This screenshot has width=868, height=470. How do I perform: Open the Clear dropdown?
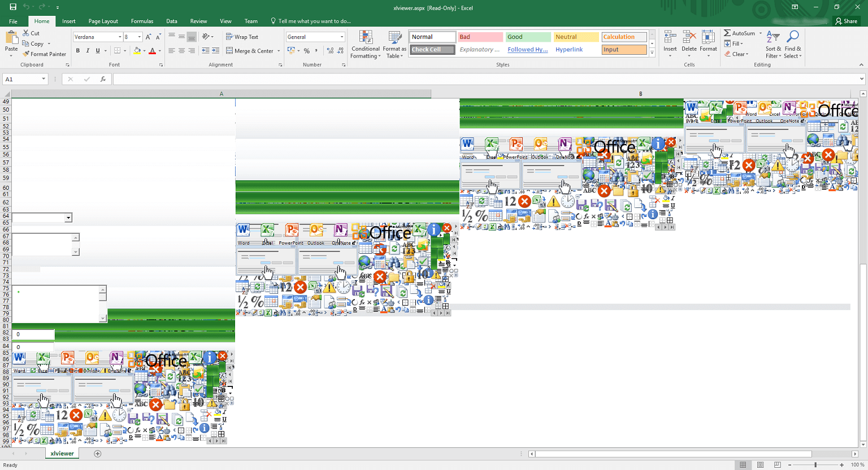coord(736,54)
